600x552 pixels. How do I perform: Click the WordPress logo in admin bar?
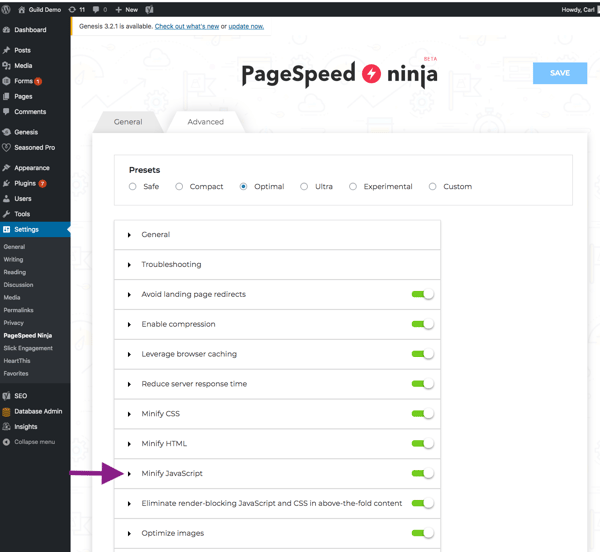tap(6, 10)
